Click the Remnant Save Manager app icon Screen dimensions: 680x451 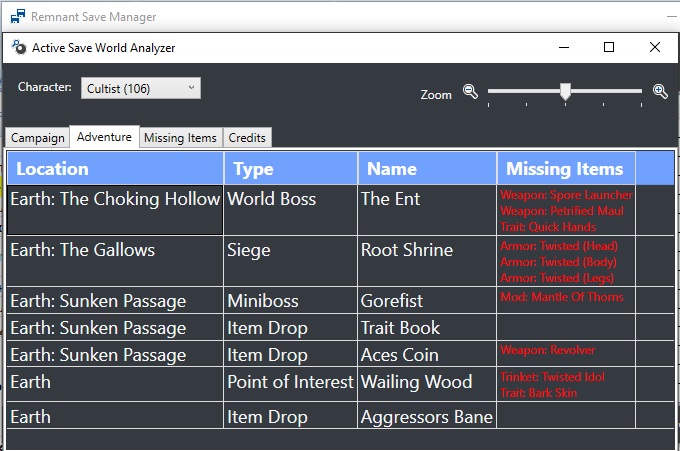[x=18, y=16]
